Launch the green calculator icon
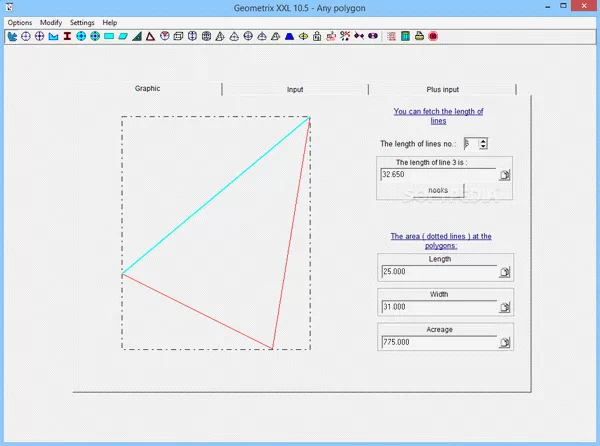 click(x=405, y=36)
